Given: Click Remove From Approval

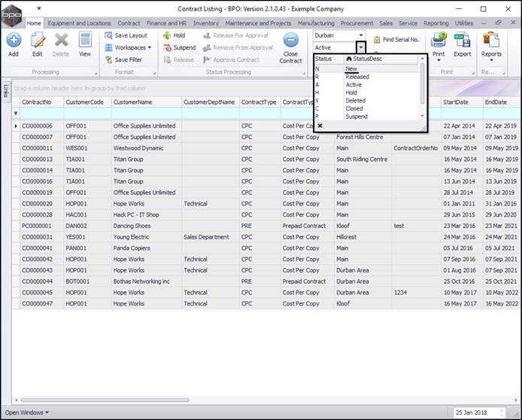Looking at the screenshot, I should pyautogui.click(x=238, y=47).
